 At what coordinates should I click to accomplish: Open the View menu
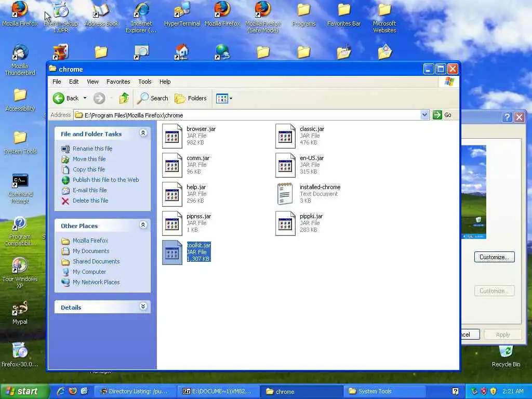[92, 82]
